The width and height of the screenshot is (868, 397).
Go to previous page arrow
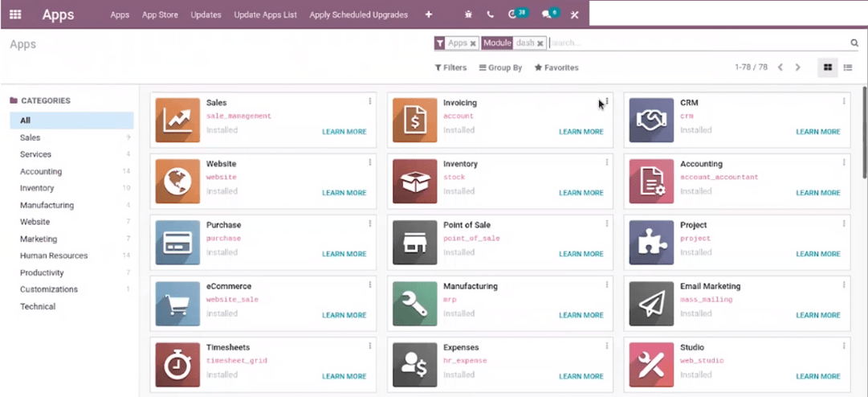coord(780,68)
